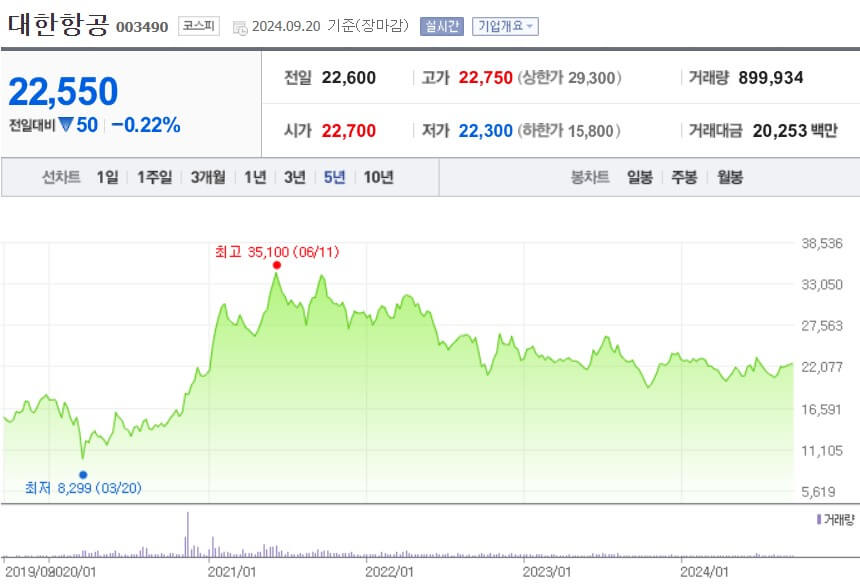Select the 3년 line chart tab
860x586 pixels.
[295, 177]
